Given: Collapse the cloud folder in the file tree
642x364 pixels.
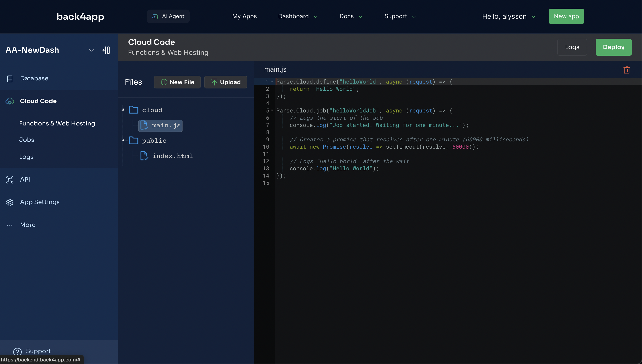Looking at the screenshot, I should pos(123,109).
